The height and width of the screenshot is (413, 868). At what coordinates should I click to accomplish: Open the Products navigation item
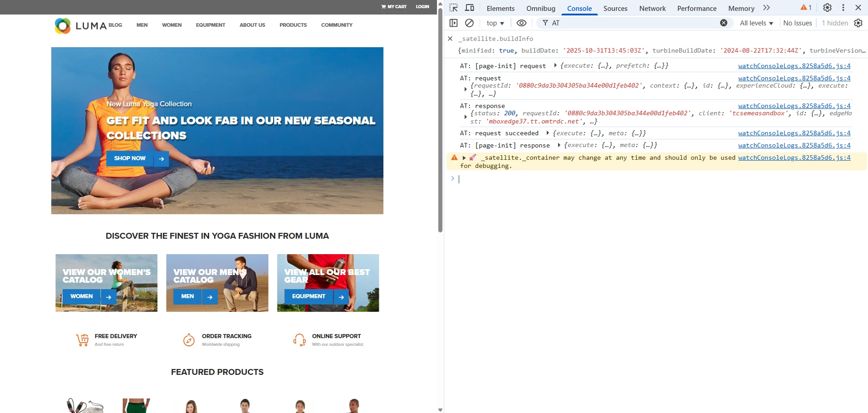[x=293, y=25]
